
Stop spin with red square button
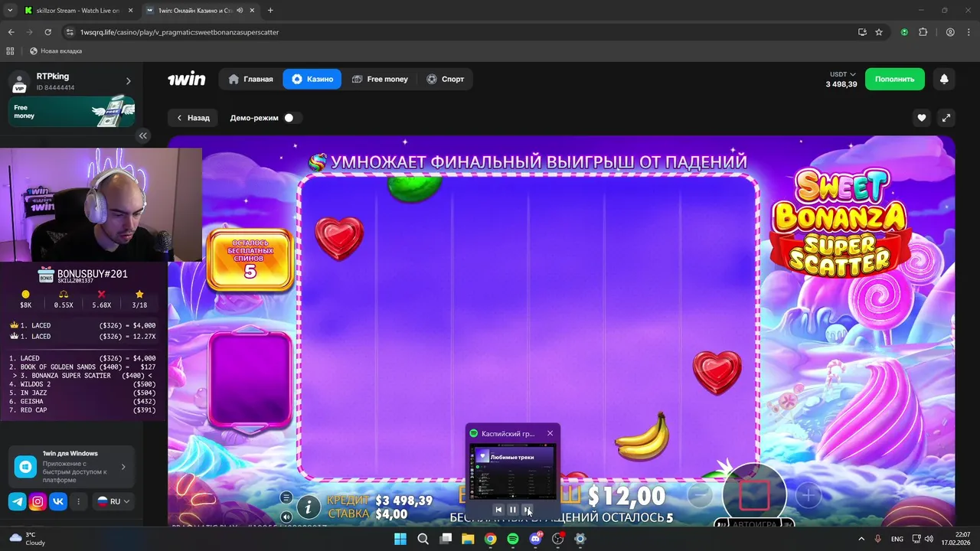tap(754, 495)
